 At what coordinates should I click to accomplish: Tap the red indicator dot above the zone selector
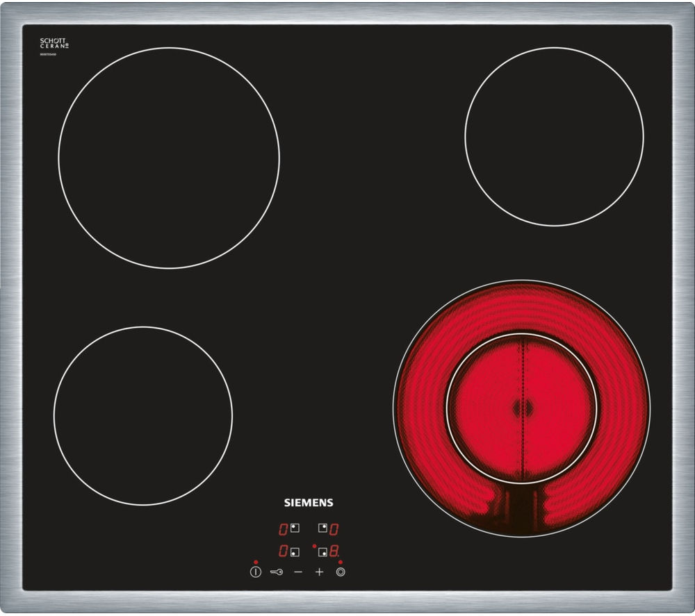click(341, 562)
